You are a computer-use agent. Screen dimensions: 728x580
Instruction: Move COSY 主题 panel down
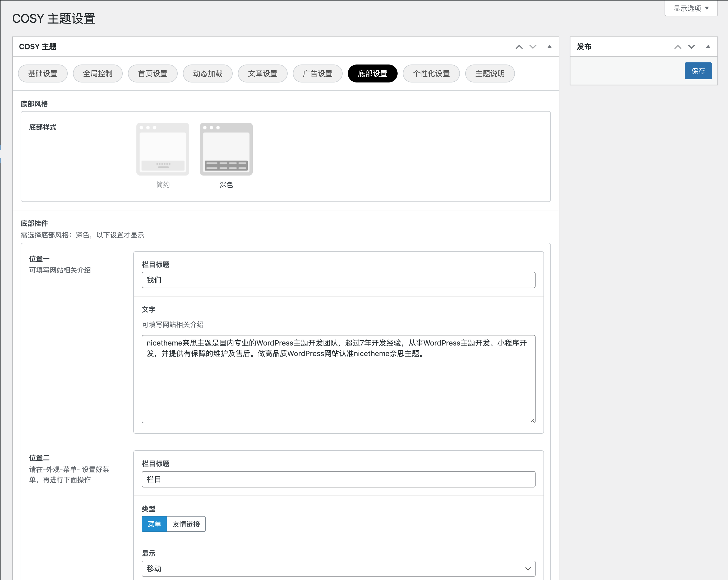[x=533, y=47]
